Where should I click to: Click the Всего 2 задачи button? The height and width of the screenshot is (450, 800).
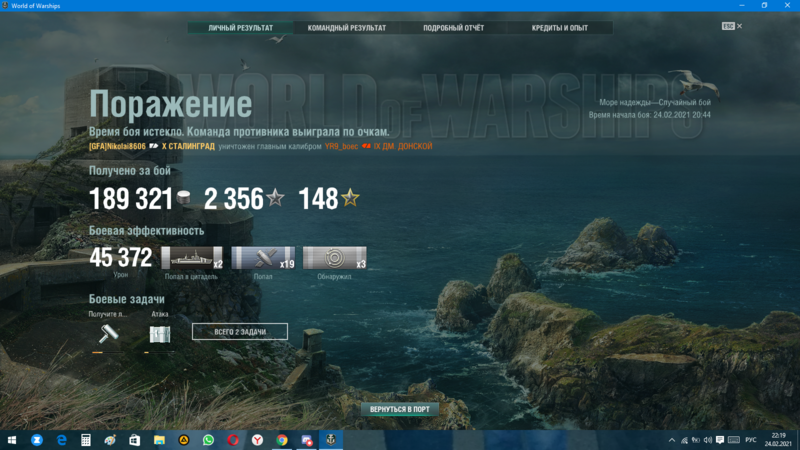tap(240, 331)
